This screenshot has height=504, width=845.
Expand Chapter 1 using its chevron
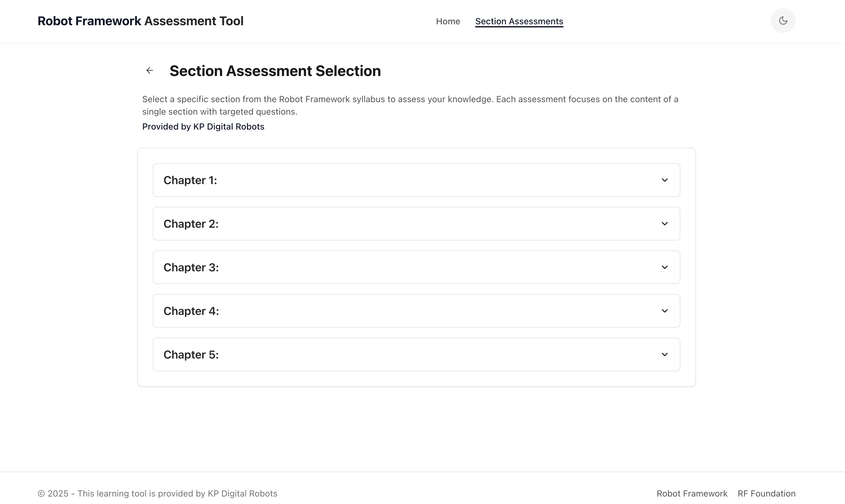click(x=664, y=180)
